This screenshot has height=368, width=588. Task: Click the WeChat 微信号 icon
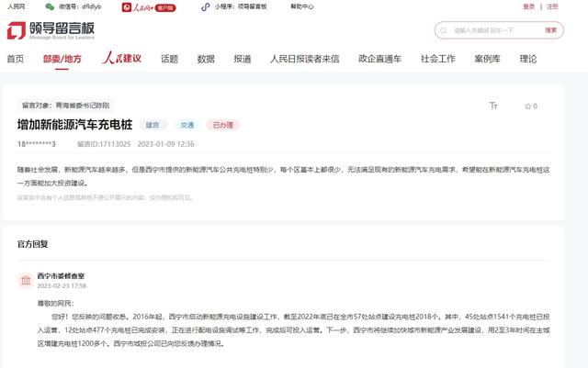[x=50, y=6]
